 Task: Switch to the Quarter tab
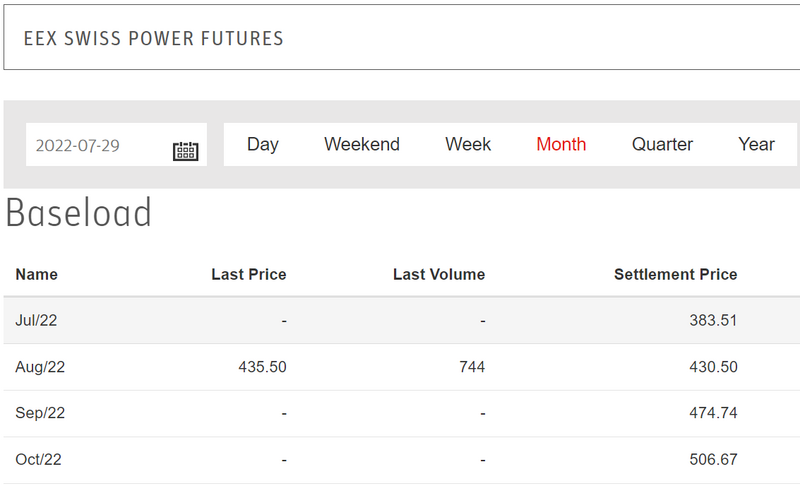pos(662,145)
